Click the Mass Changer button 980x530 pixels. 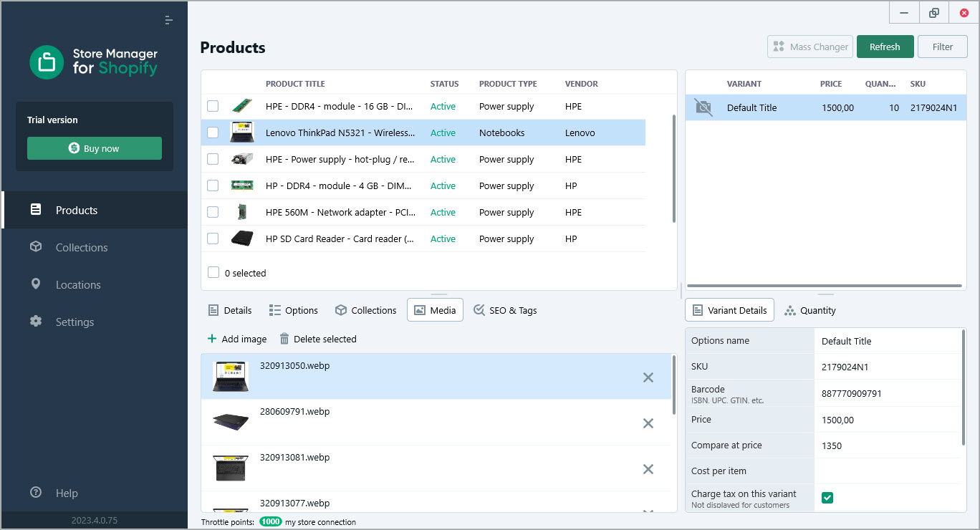(x=810, y=47)
